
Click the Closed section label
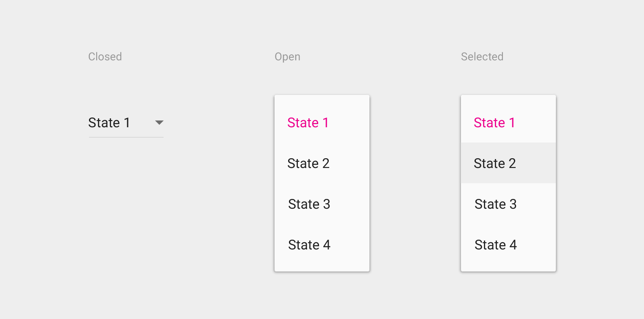tap(105, 56)
